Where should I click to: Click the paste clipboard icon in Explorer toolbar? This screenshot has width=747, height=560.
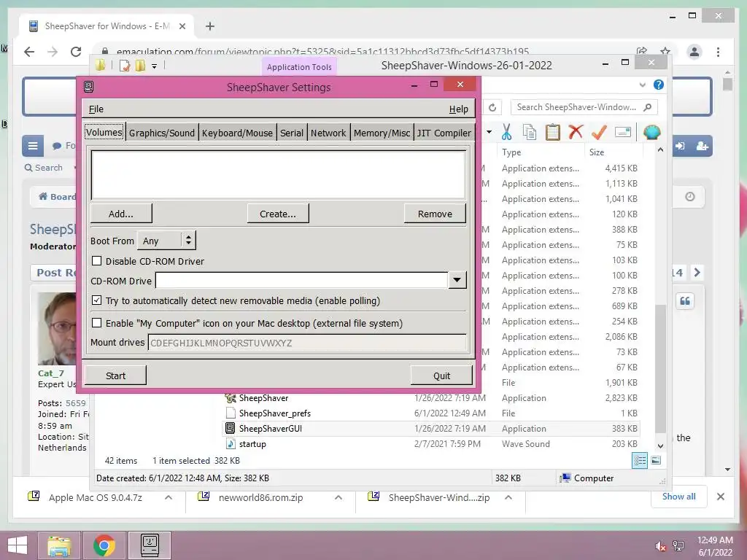553,132
